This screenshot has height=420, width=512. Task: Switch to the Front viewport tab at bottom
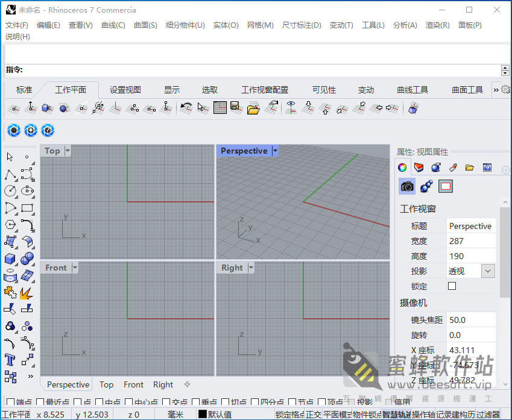(133, 385)
